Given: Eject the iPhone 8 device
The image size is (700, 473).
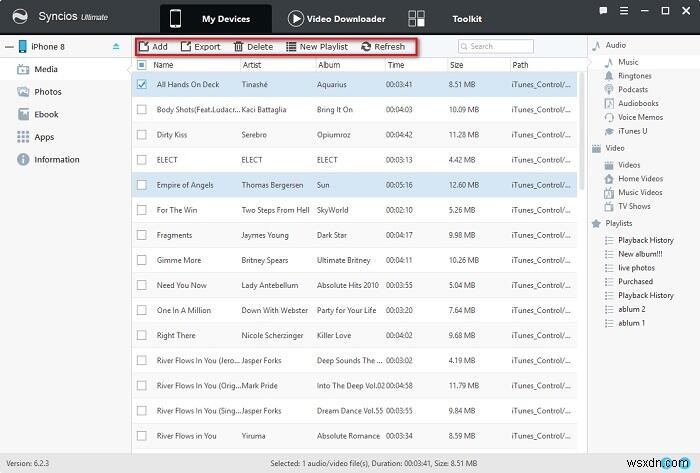Looking at the screenshot, I should click(116, 46).
